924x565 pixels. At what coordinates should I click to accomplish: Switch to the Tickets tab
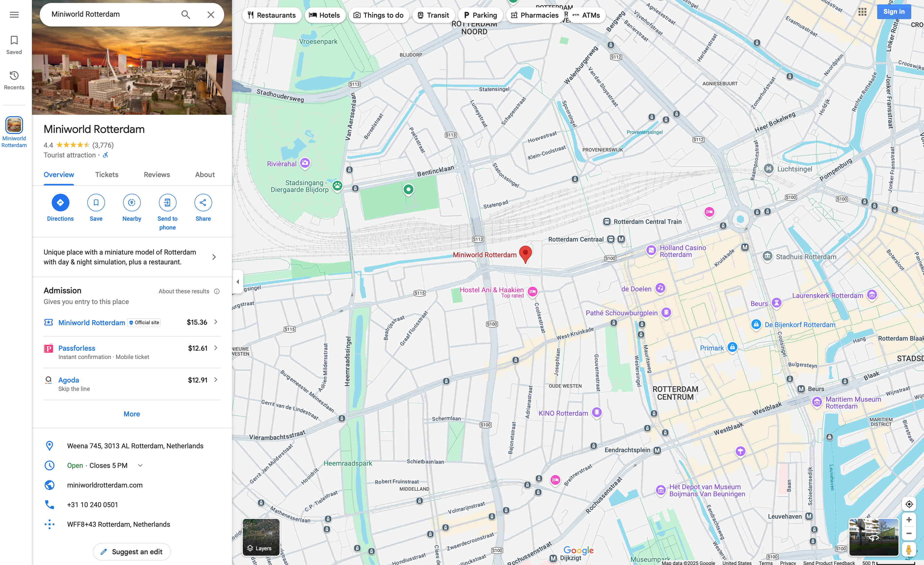[106, 175]
